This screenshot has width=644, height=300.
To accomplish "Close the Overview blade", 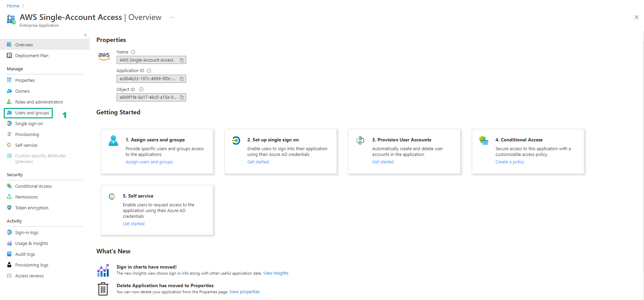I will tap(636, 17).
